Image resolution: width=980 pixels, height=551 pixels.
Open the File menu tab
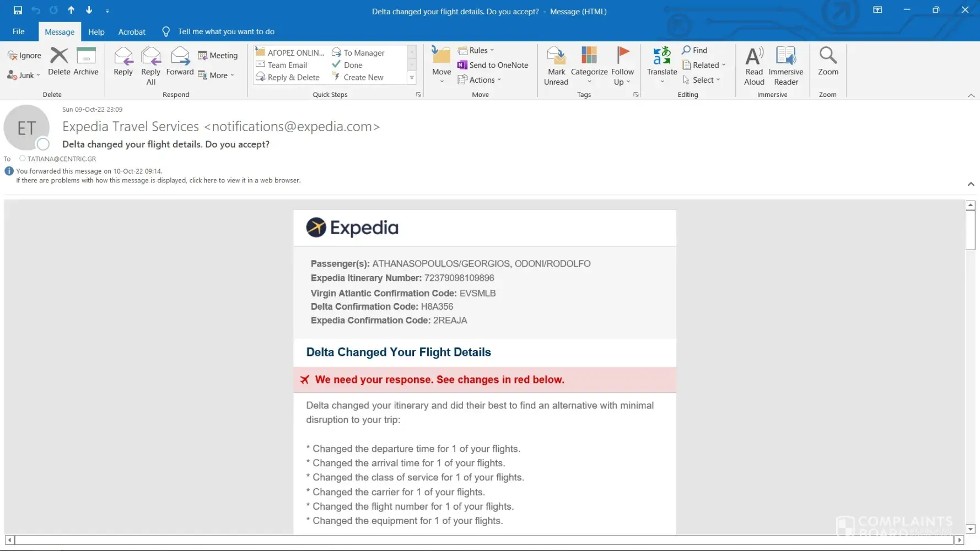19,31
